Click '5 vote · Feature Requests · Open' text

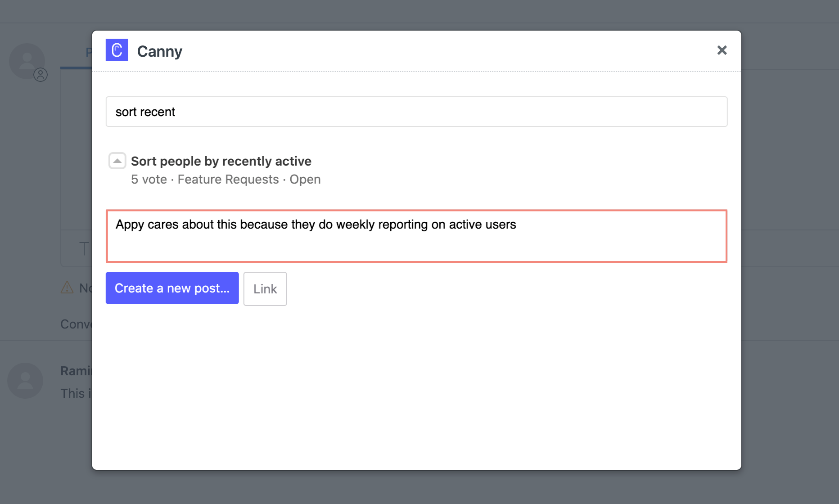coord(226,180)
